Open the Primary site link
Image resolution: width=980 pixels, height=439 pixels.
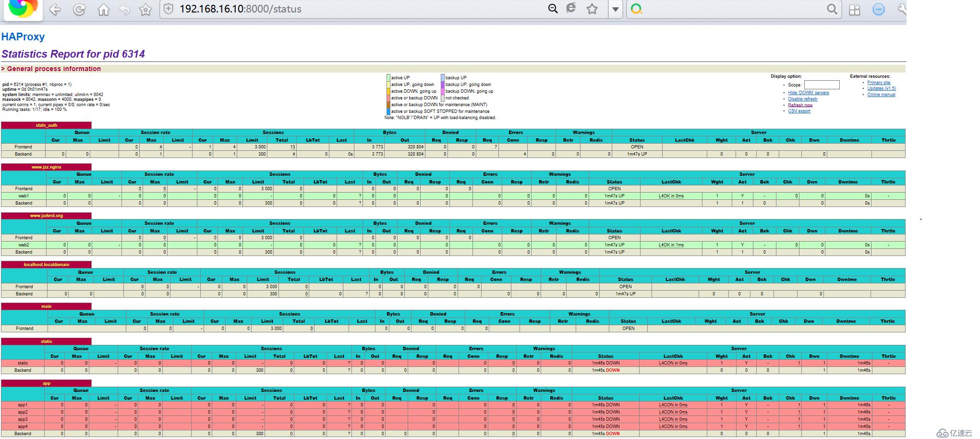click(x=879, y=83)
